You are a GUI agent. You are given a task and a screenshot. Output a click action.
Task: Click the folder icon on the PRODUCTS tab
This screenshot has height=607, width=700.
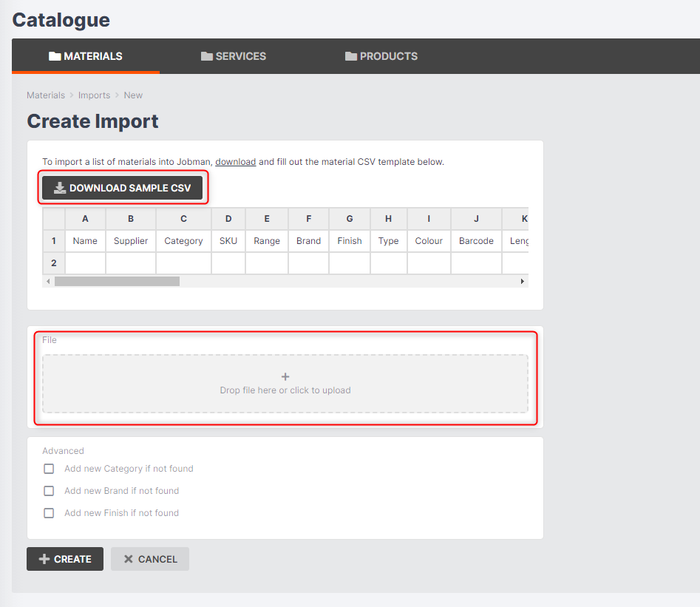[x=350, y=55]
